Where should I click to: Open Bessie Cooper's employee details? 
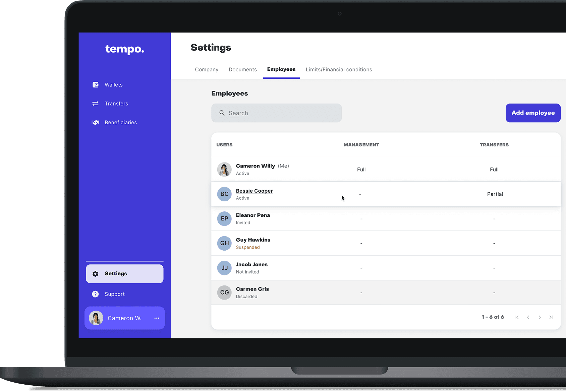coord(254,191)
